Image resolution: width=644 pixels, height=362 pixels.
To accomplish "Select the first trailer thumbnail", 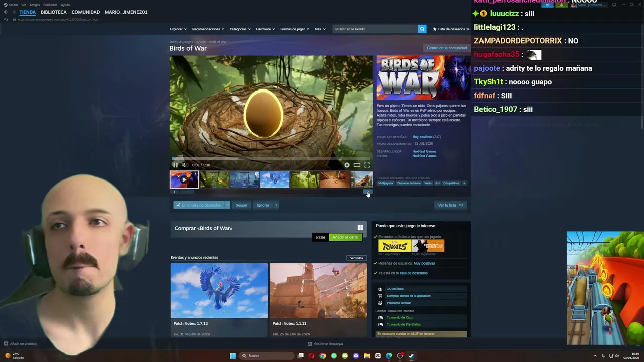I will click(x=184, y=179).
